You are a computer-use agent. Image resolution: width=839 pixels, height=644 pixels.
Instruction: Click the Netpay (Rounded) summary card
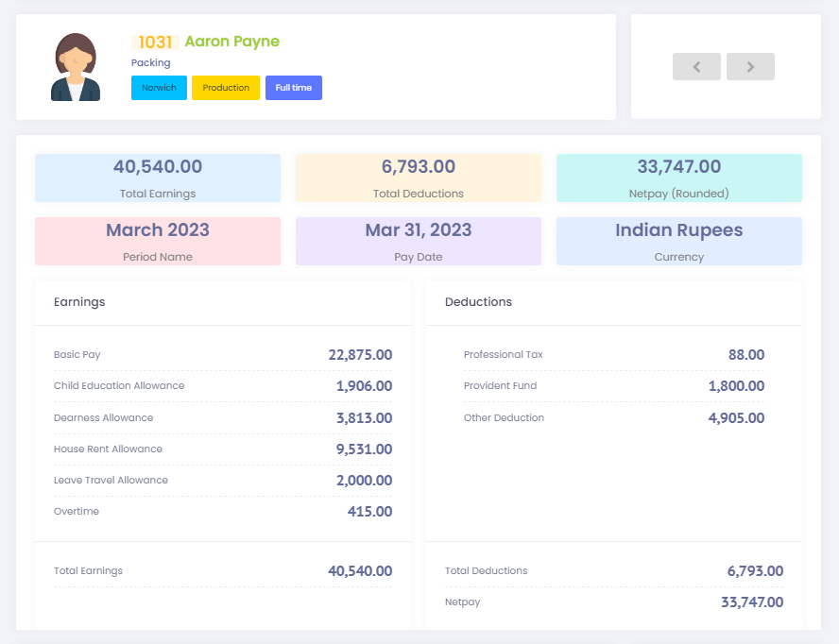pyautogui.click(x=678, y=178)
